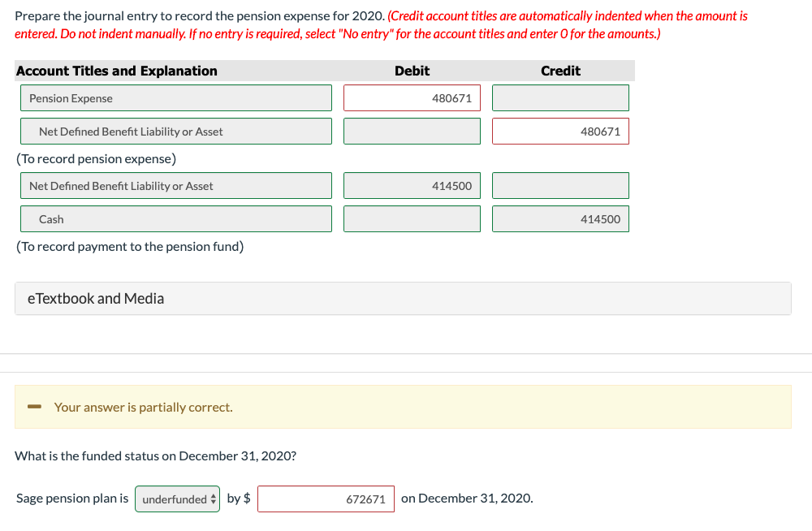812x531 pixels.
Task: Click the partially correct status icon
Action: [33, 407]
